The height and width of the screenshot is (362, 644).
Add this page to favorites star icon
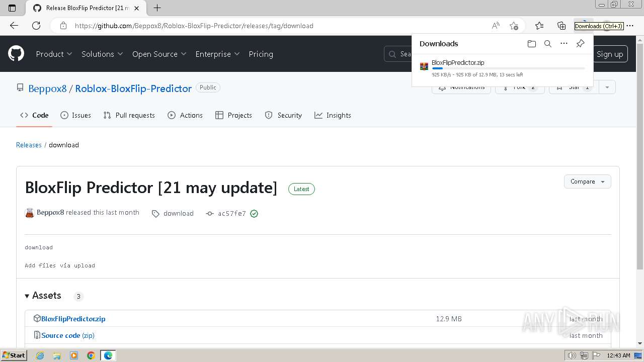(x=514, y=26)
